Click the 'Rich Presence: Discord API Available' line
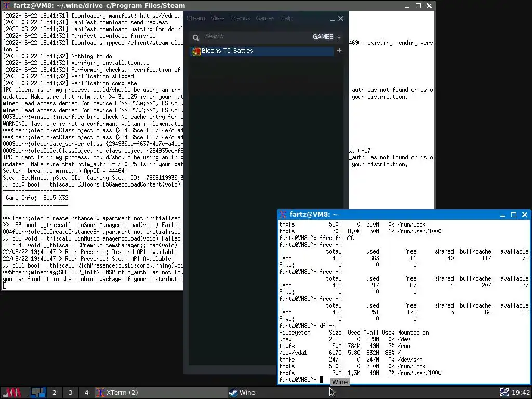 [90, 252]
